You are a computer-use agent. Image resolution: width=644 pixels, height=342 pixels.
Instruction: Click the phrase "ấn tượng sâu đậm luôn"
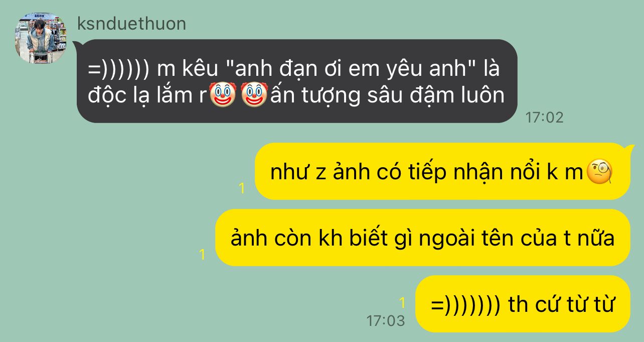tap(387, 95)
